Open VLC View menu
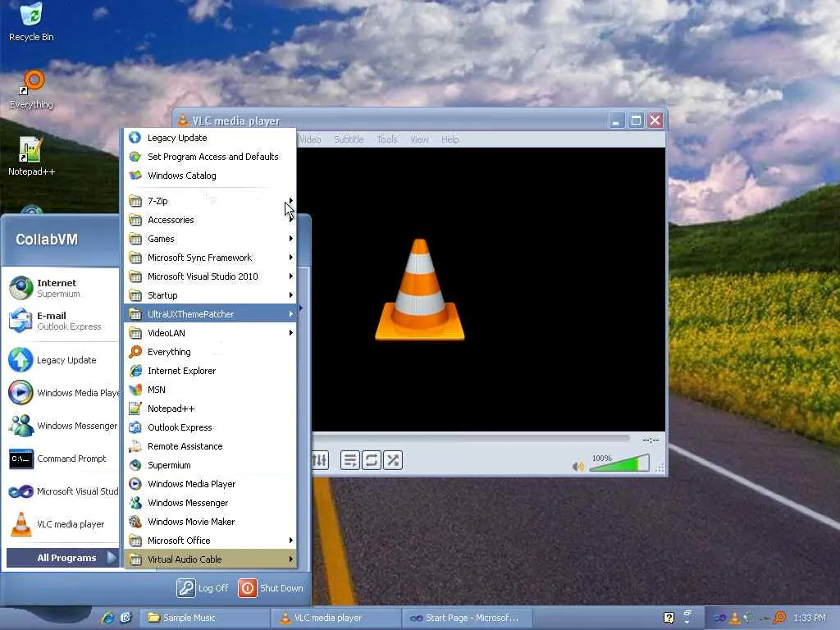The image size is (840, 630). pos(419,139)
